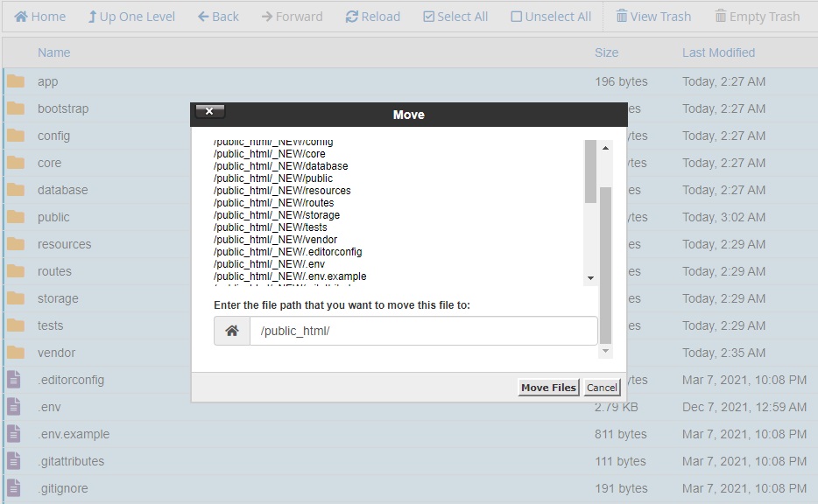Cancel the Move dialog
818x504 pixels.
602,388
